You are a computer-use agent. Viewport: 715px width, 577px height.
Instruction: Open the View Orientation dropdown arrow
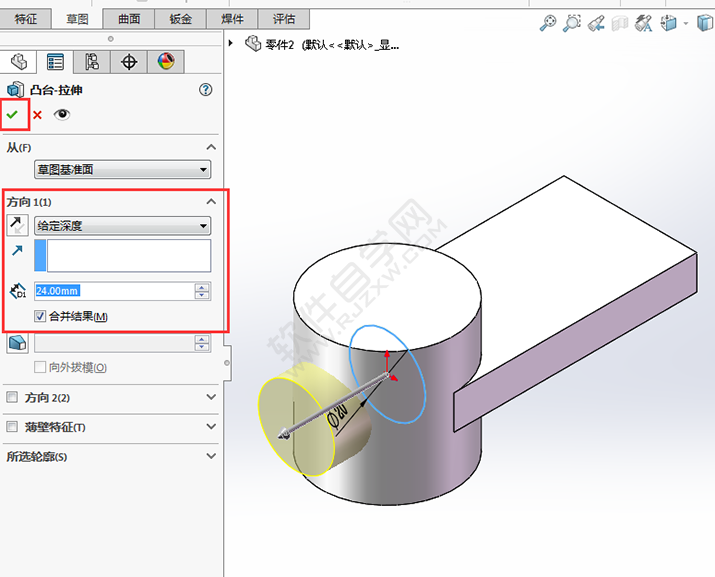click(x=685, y=23)
